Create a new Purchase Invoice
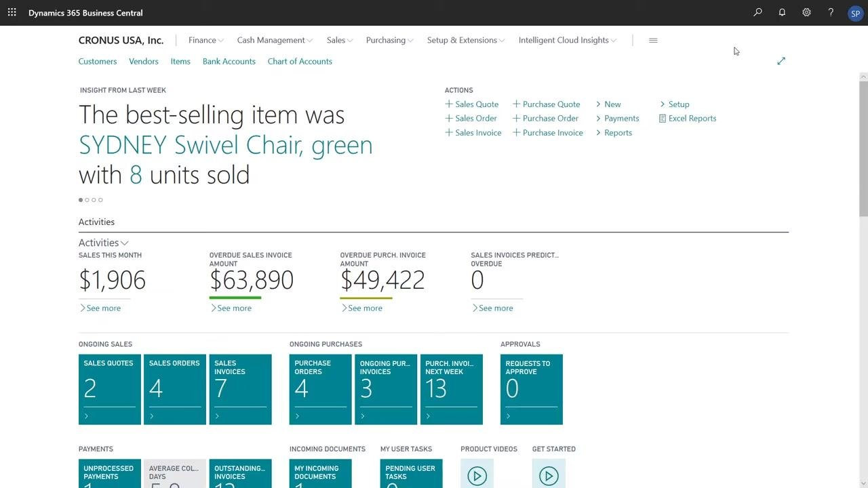The image size is (868, 488). tap(548, 132)
